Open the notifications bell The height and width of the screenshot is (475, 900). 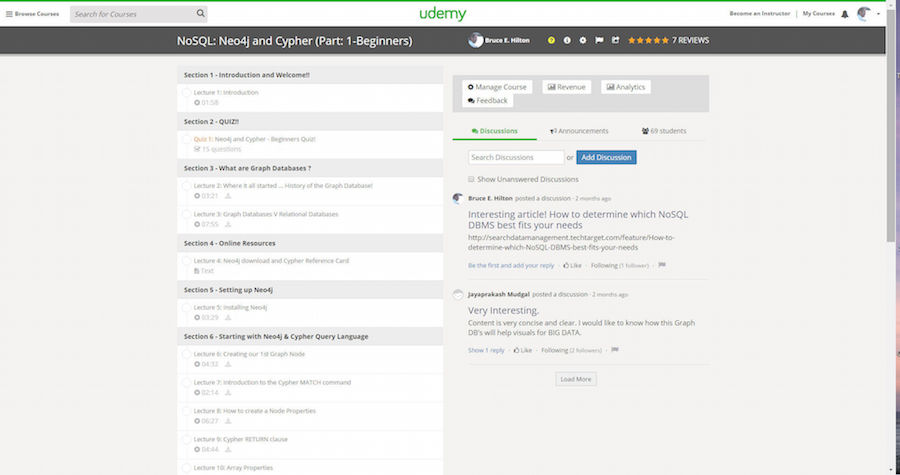[x=845, y=14]
